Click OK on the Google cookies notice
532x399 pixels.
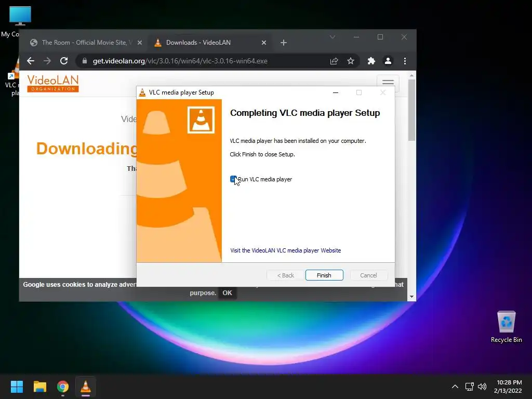[x=227, y=293]
